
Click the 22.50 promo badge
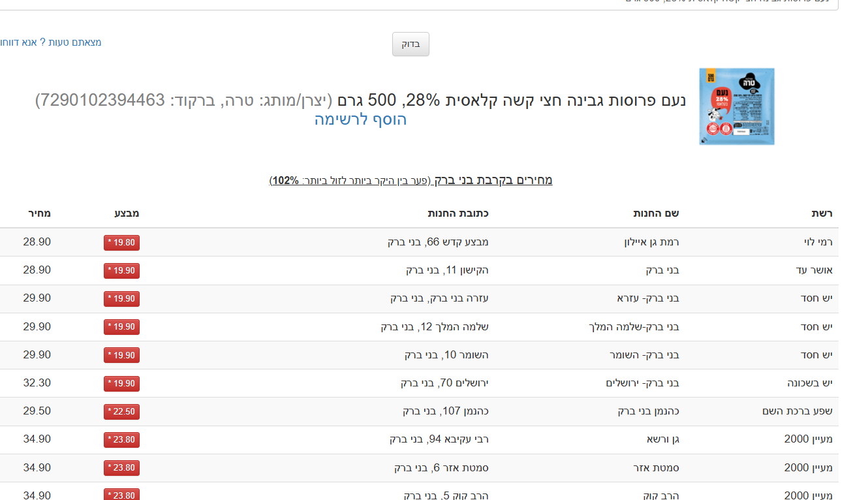point(121,412)
